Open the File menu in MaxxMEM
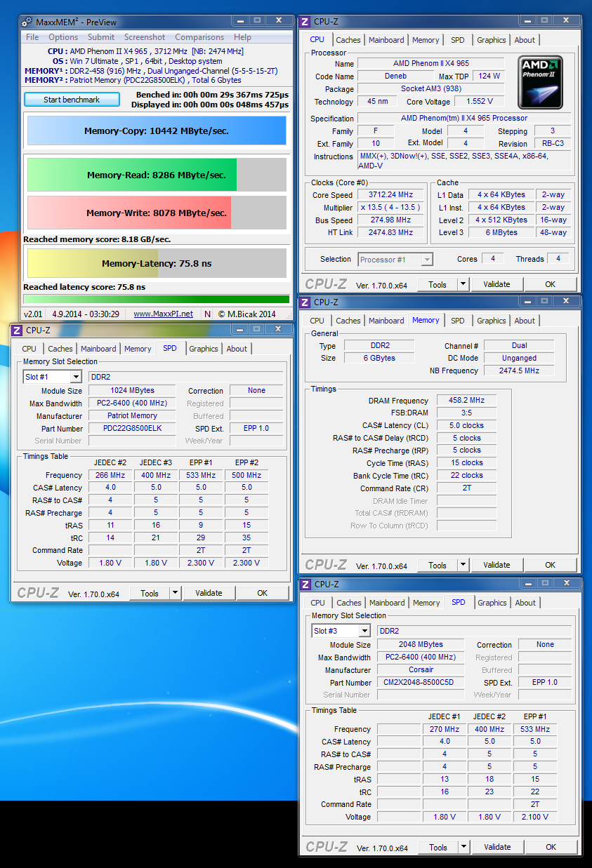 tap(32, 37)
